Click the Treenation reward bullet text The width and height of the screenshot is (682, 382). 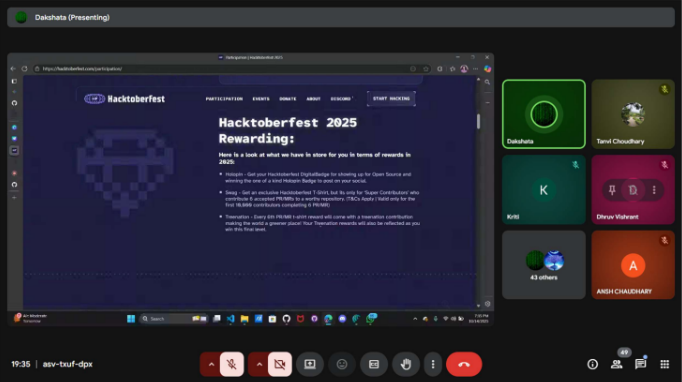[322, 223]
